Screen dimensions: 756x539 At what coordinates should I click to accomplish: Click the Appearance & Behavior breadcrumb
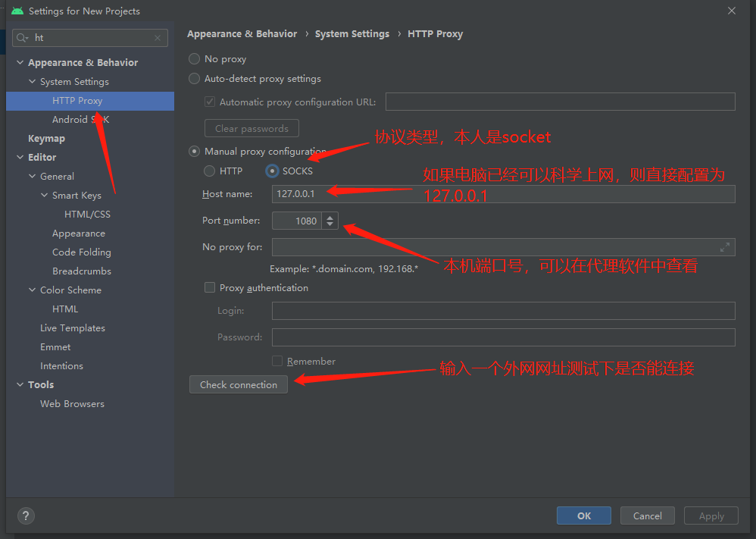(242, 34)
